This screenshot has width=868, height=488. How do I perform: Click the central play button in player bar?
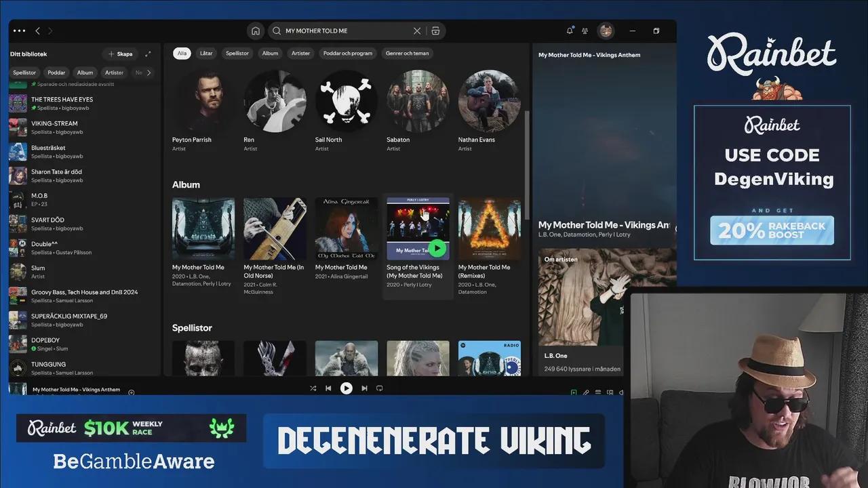[x=347, y=388]
